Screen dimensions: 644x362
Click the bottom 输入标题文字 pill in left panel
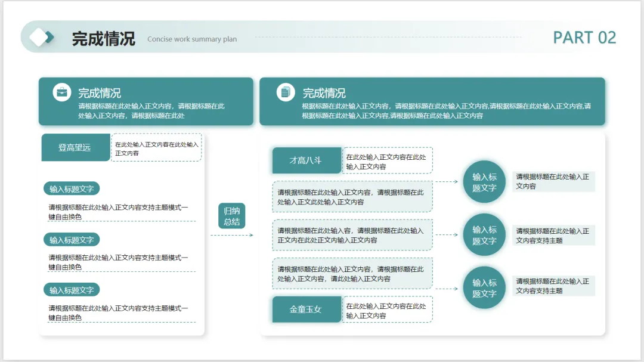click(72, 290)
